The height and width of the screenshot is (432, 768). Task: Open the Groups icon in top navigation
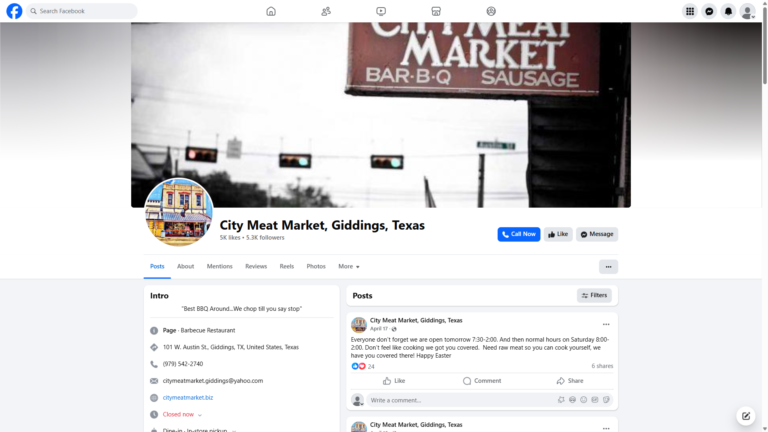click(491, 11)
